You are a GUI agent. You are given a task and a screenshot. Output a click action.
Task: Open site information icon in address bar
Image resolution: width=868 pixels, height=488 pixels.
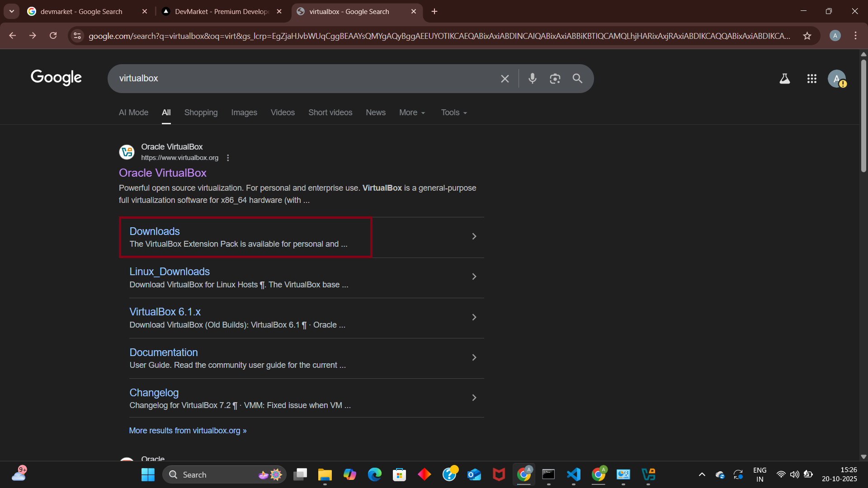coord(77,36)
